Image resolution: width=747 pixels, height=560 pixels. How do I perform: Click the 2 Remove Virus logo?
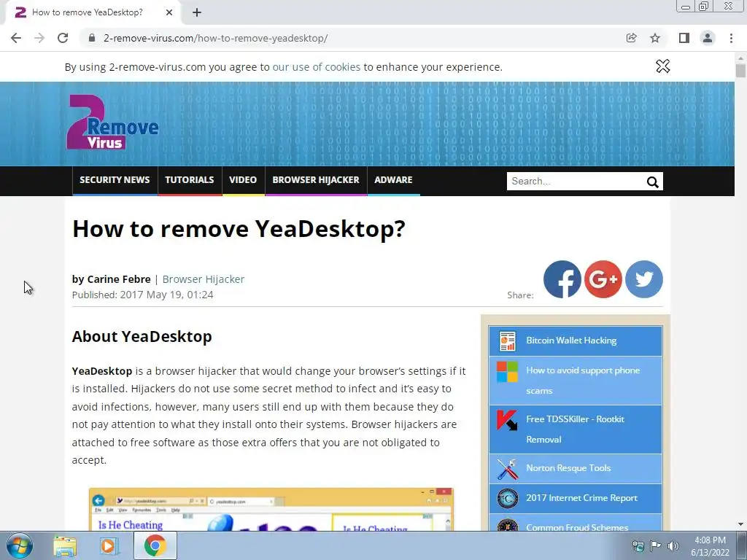point(112,122)
